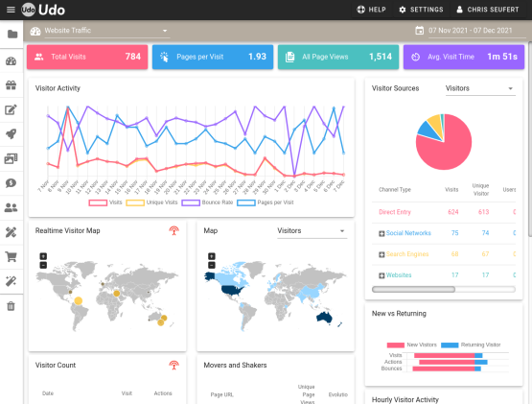Click the Direct Entry channel link
532x404 pixels.
tap(395, 212)
